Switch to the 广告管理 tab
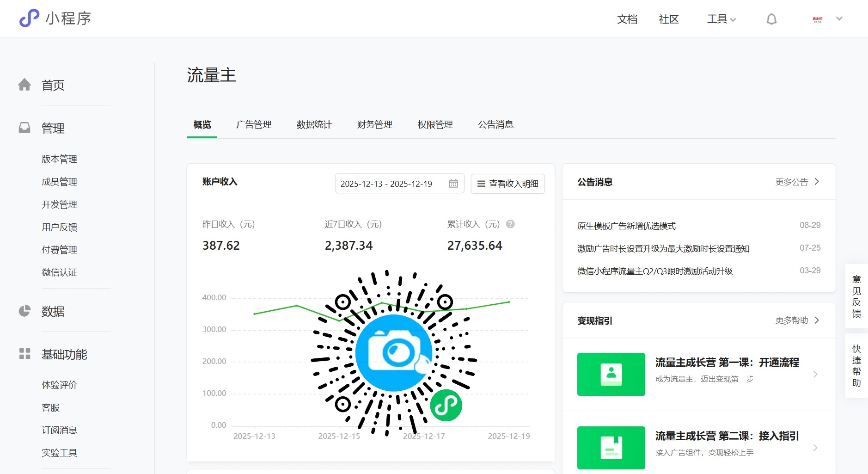 pos(254,124)
